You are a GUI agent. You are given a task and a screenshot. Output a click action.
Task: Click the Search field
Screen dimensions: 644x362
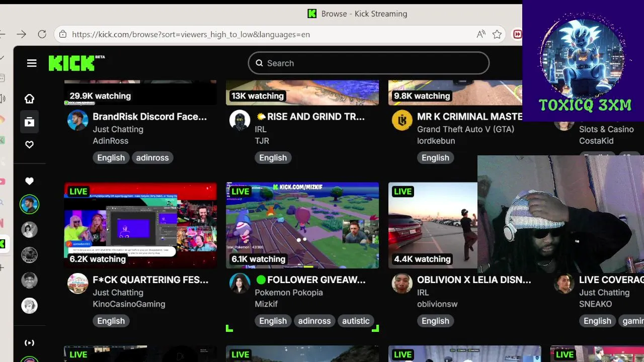point(368,63)
